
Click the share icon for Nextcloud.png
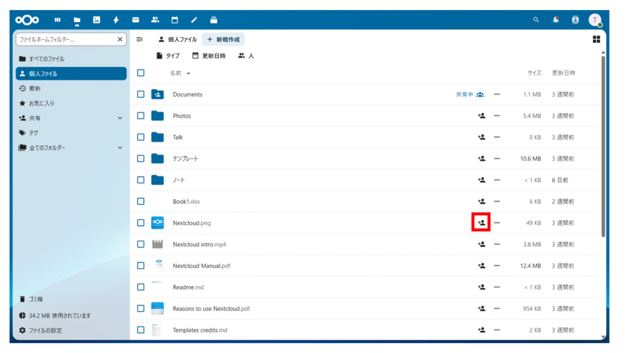(481, 222)
